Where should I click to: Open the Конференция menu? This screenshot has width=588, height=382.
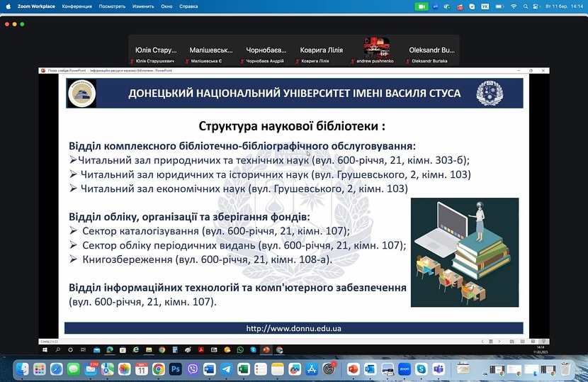(x=77, y=6)
